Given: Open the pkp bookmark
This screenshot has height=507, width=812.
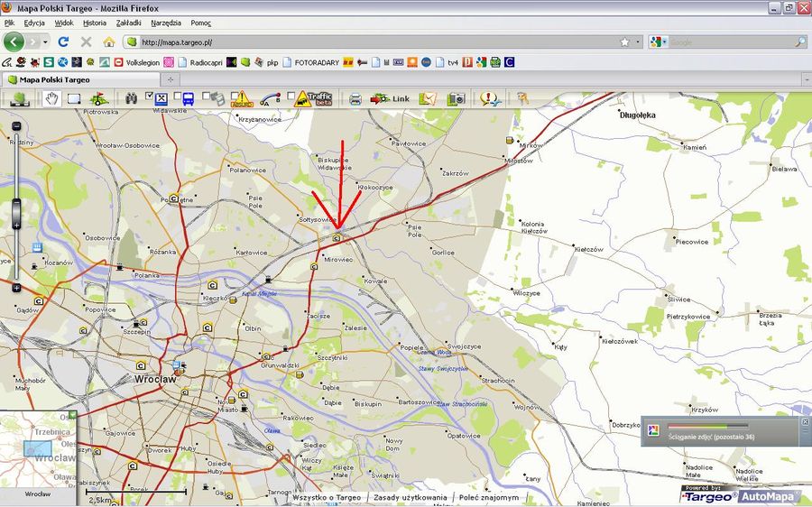Looking at the screenshot, I should tap(266, 62).
